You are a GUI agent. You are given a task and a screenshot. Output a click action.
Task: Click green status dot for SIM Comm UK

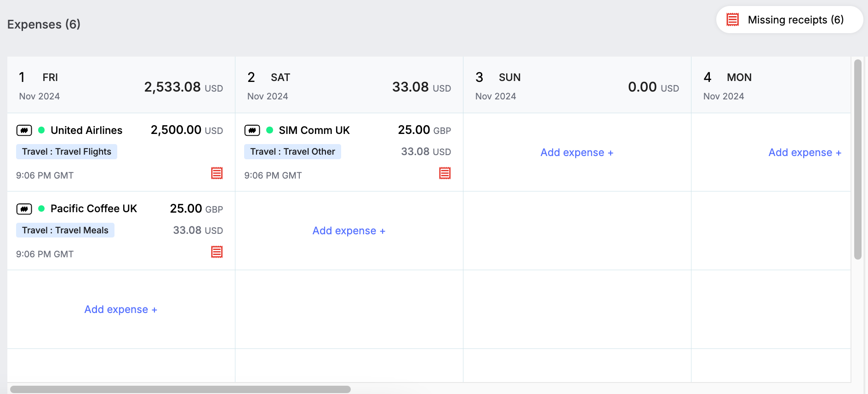pyautogui.click(x=270, y=130)
